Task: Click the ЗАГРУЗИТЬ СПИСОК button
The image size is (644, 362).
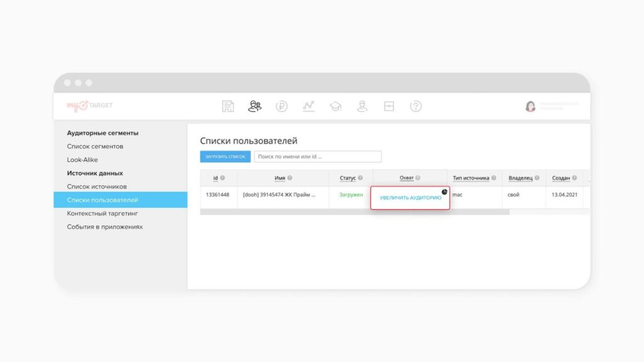Action: (x=225, y=156)
